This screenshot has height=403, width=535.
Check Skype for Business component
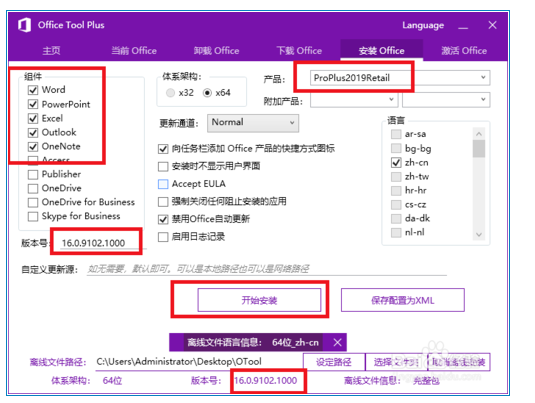[x=33, y=216]
